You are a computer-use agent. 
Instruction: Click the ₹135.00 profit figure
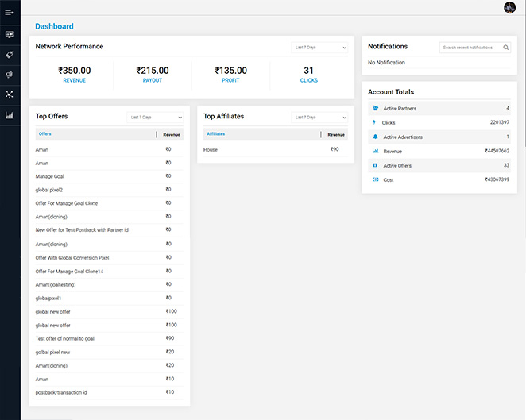230,71
